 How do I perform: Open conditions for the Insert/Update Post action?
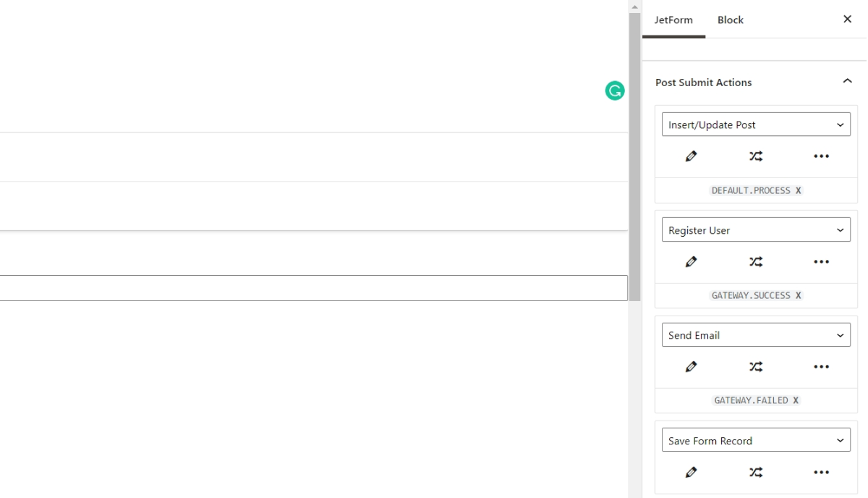(756, 156)
